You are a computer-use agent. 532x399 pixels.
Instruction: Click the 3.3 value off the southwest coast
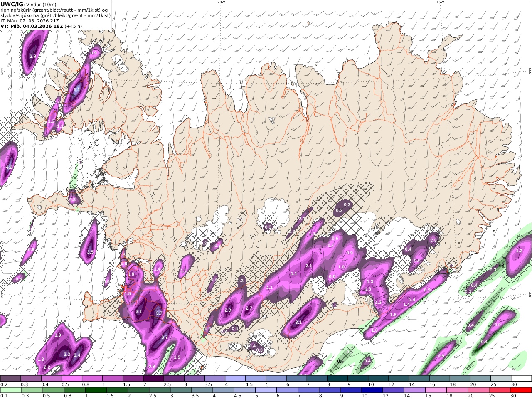coord(67,354)
